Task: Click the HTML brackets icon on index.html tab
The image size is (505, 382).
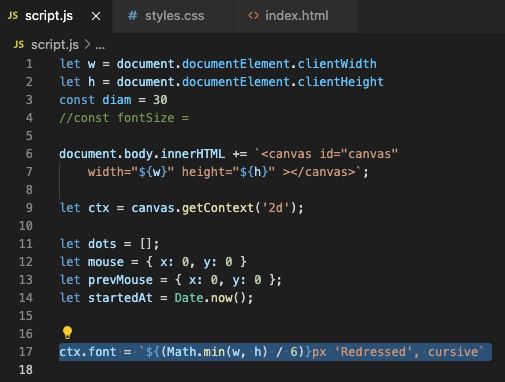Action: [x=253, y=16]
